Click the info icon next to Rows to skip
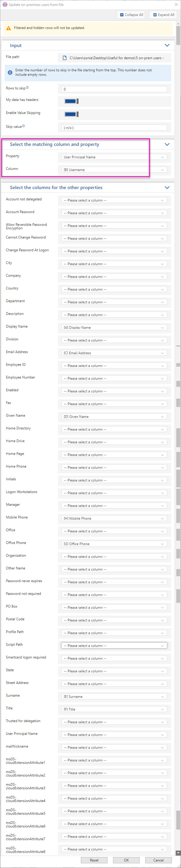The image size is (181, 868). 27,88
